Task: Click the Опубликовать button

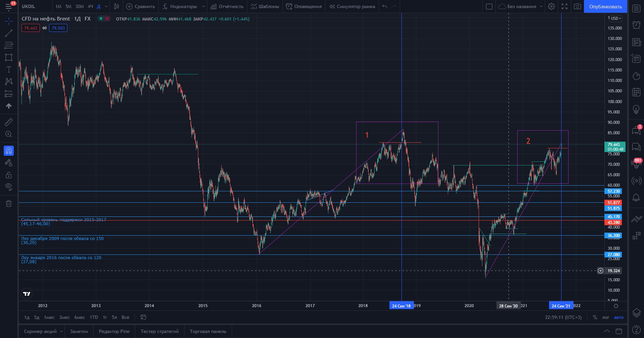Action: pos(605,6)
